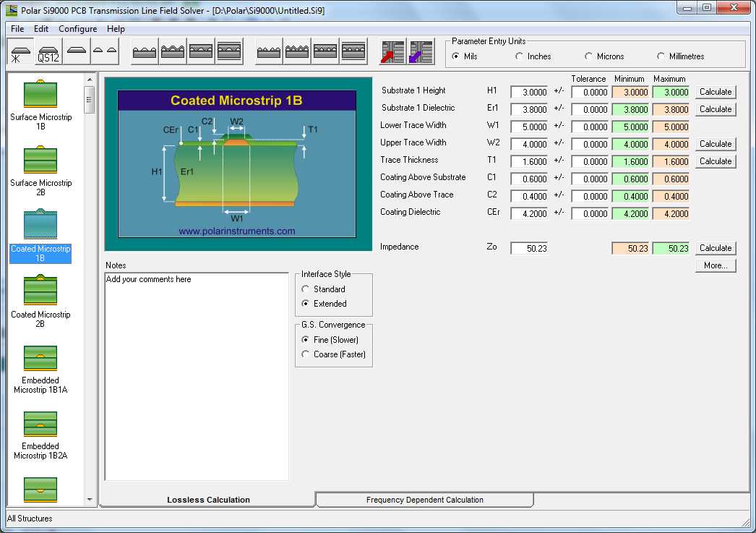Click the Notes comments text area
756x533 pixels.
coord(197,376)
